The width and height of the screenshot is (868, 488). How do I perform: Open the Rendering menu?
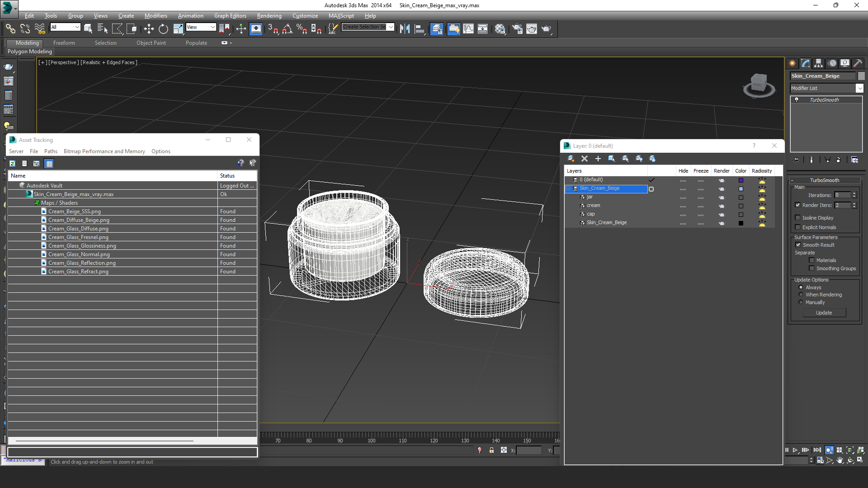point(269,15)
